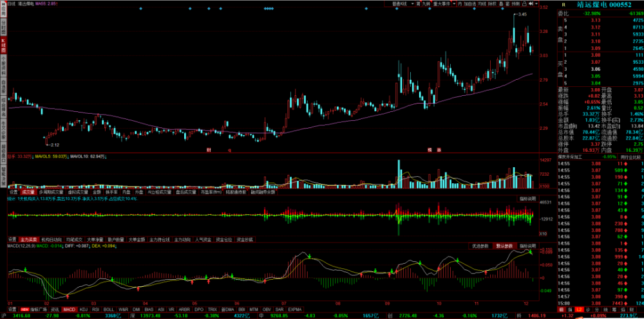This screenshot has height=319, width=644.
Task: Click the 画 drawing tool button in toolbar
Action: [508, 3]
